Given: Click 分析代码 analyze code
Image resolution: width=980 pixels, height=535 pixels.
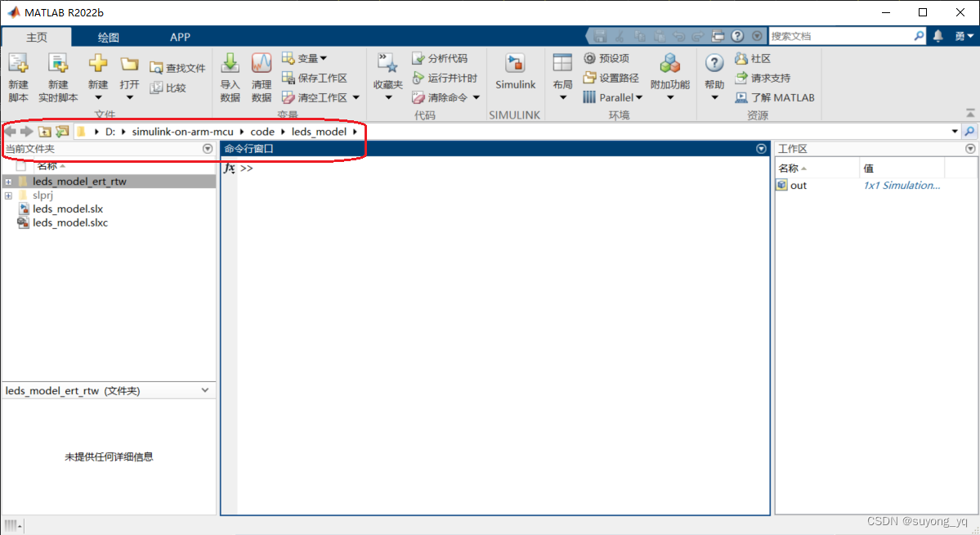Looking at the screenshot, I should pyautogui.click(x=440, y=58).
